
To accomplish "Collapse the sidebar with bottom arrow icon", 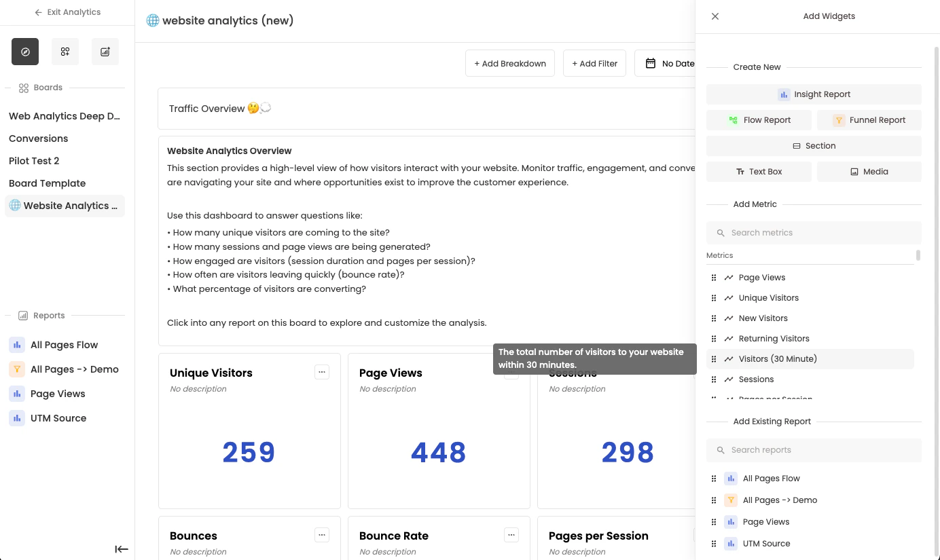I will tap(122, 549).
